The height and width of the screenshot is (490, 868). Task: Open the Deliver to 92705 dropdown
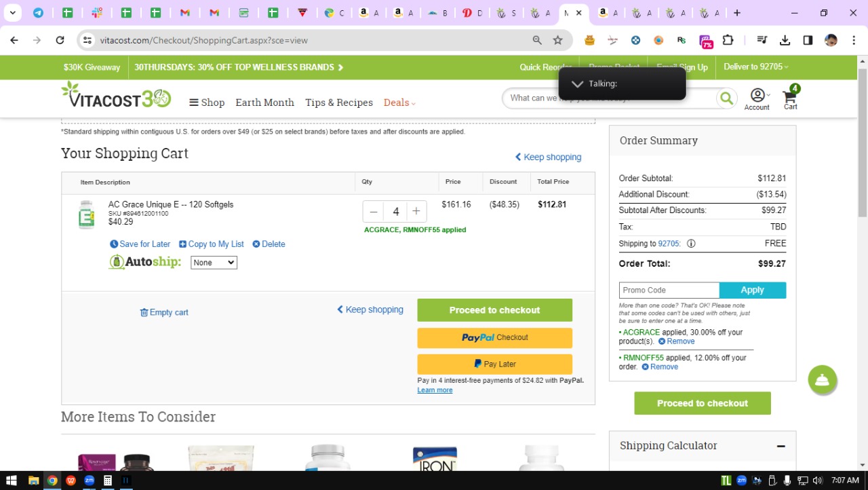click(x=756, y=67)
